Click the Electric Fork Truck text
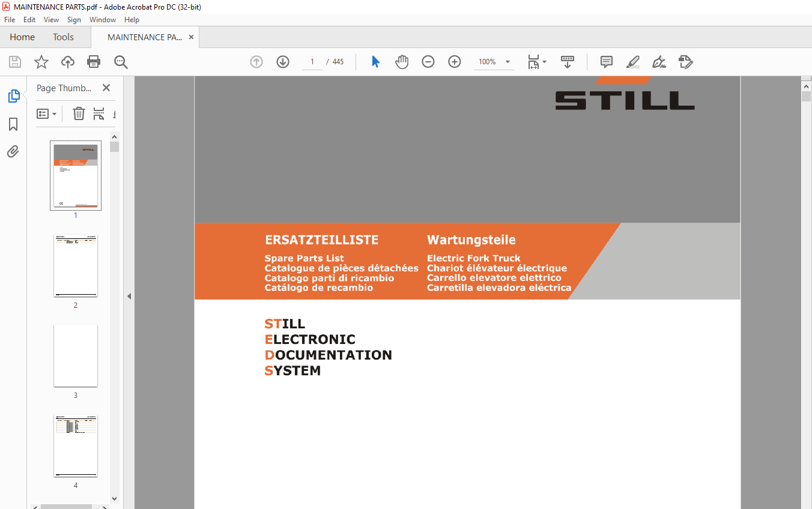The image size is (812, 509). 474,258
